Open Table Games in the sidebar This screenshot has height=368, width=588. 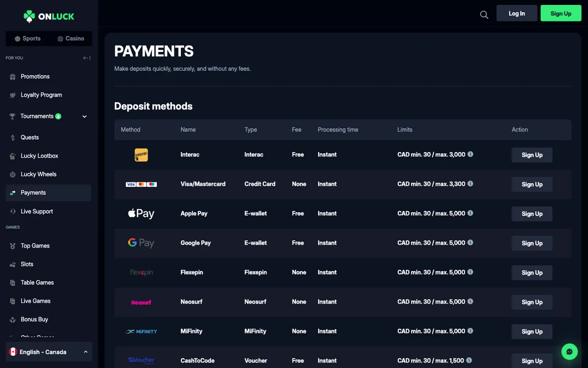pyautogui.click(x=49, y=283)
